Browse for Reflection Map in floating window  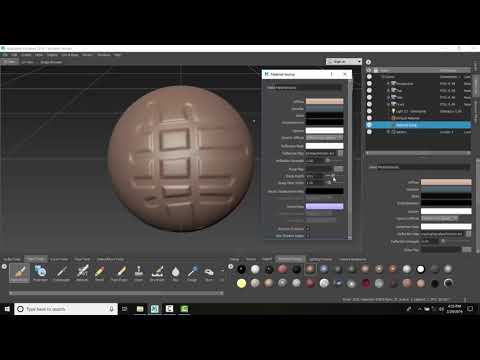coord(340,153)
